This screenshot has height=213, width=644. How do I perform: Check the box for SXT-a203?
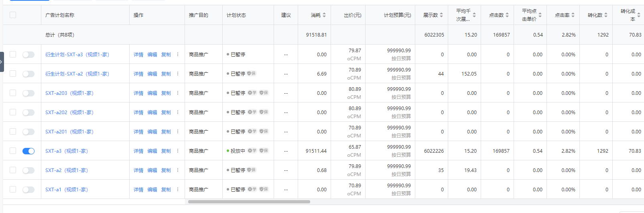pyautogui.click(x=13, y=93)
